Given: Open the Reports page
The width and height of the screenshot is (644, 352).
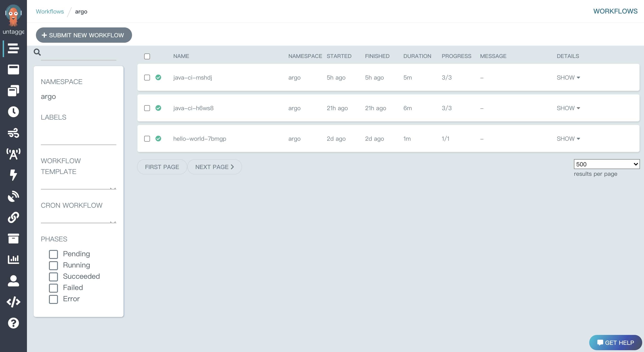Looking at the screenshot, I should 13,259.
